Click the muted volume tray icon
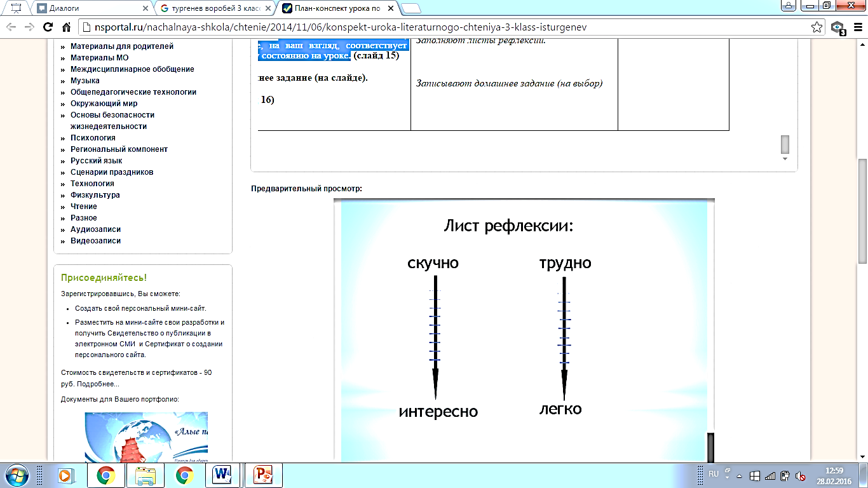Screen dimensions: 868x488 click(x=801, y=475)
